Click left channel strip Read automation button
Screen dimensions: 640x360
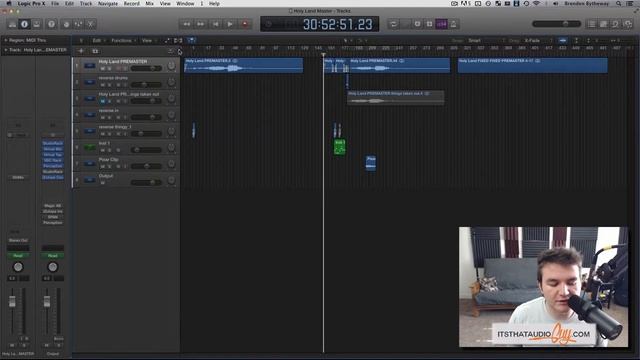[18, 256]
